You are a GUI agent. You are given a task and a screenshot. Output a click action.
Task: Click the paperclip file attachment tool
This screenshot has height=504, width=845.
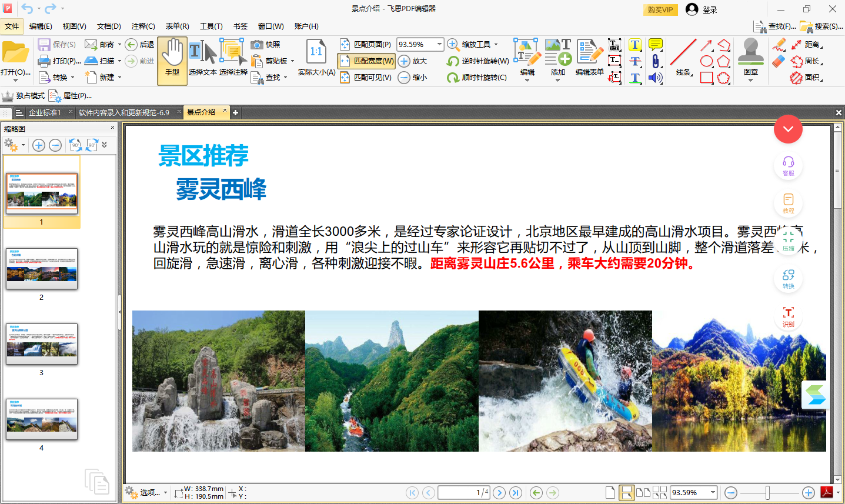pos(655,61)
